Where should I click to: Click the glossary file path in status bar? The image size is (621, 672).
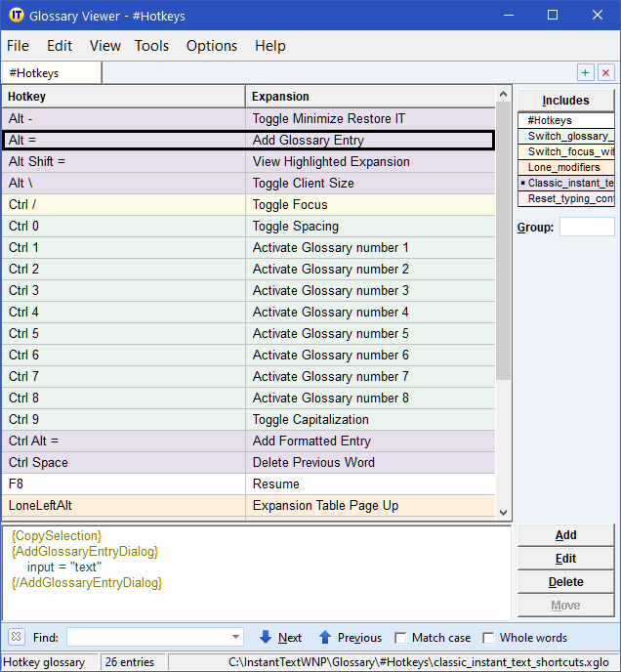click(418, 662)
